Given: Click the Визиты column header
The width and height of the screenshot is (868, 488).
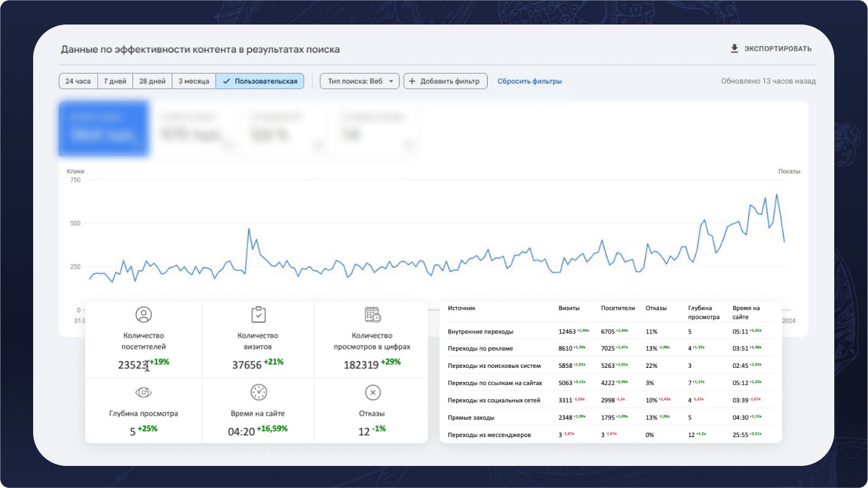Looking at the screenshot, I should [569, 308].
